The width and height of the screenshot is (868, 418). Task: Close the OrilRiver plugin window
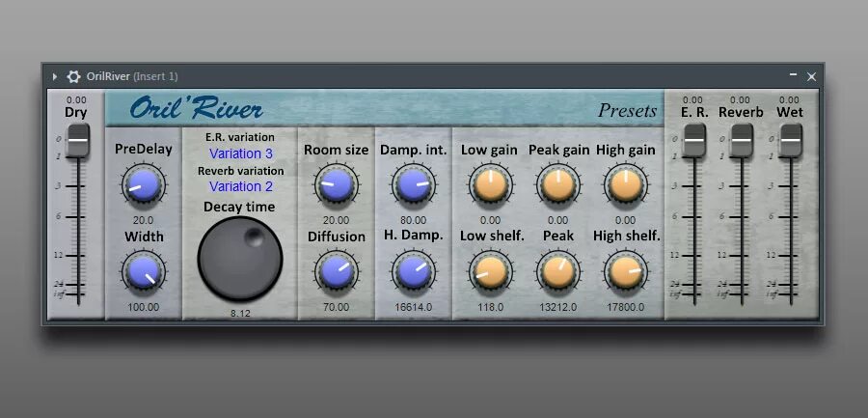(x=811, y=76)
